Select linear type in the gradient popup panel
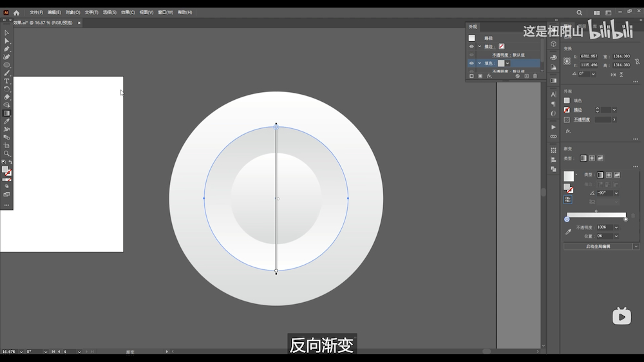Image resolution: width=644 pixels, height=362 pixels. click(600, 175)
